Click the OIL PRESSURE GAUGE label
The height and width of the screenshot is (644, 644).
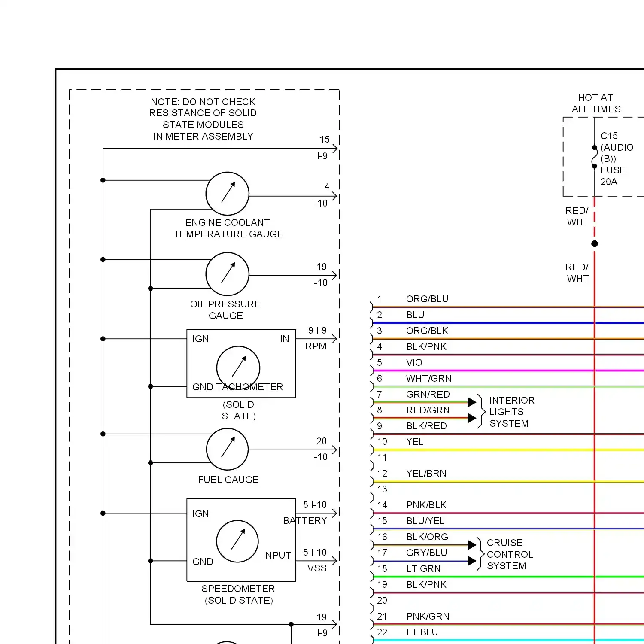[225, 310]
